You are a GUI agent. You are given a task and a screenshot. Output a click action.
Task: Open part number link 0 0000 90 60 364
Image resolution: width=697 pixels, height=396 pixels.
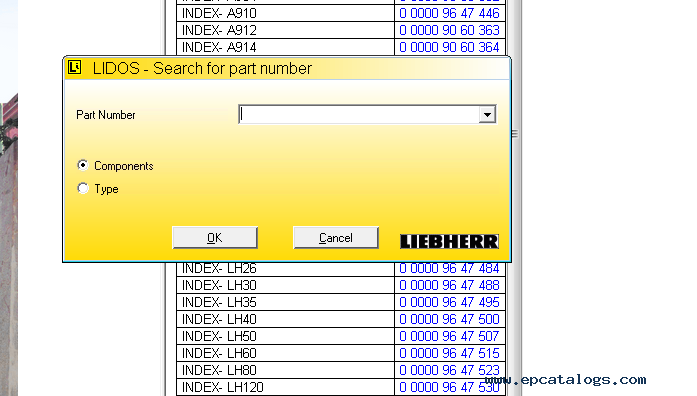click(x=449, y=47)
